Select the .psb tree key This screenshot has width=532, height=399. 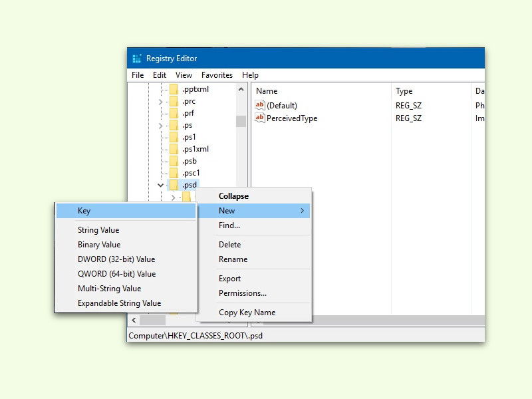[x=190, y=161]
